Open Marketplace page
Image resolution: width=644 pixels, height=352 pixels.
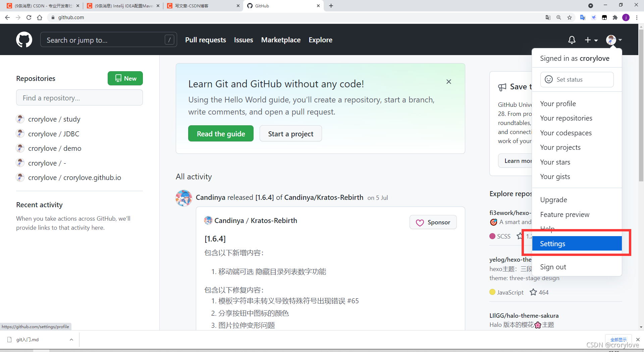pyautogui.click(x=281, y=40)
